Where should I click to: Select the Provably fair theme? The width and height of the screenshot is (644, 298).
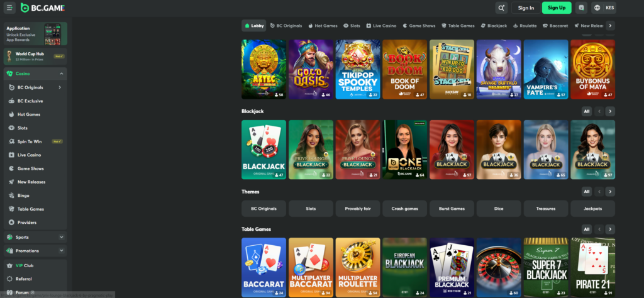[358, 209]
